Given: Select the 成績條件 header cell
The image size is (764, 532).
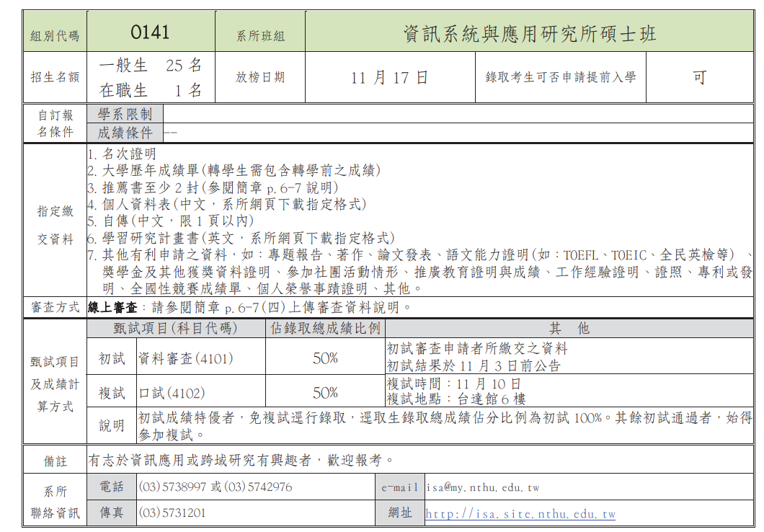Looking at the screenshot, I should (x=125, y=133).
